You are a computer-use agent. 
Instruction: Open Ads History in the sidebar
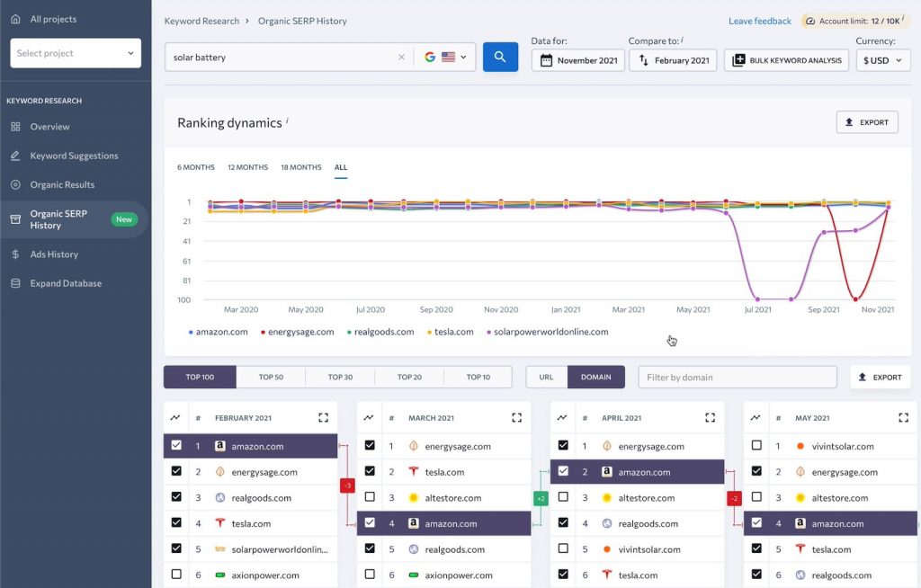click(56, 254)
